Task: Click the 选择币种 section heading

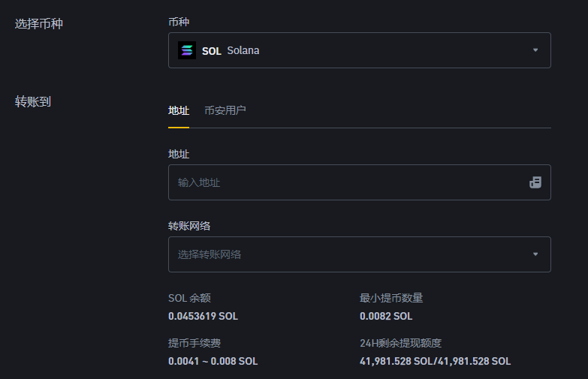Action: pyautogui.click(x=39, y=23)
